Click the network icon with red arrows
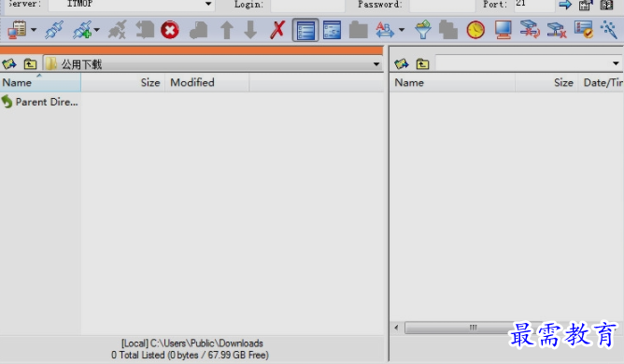624x364 pixels. [x=530, y=30]
